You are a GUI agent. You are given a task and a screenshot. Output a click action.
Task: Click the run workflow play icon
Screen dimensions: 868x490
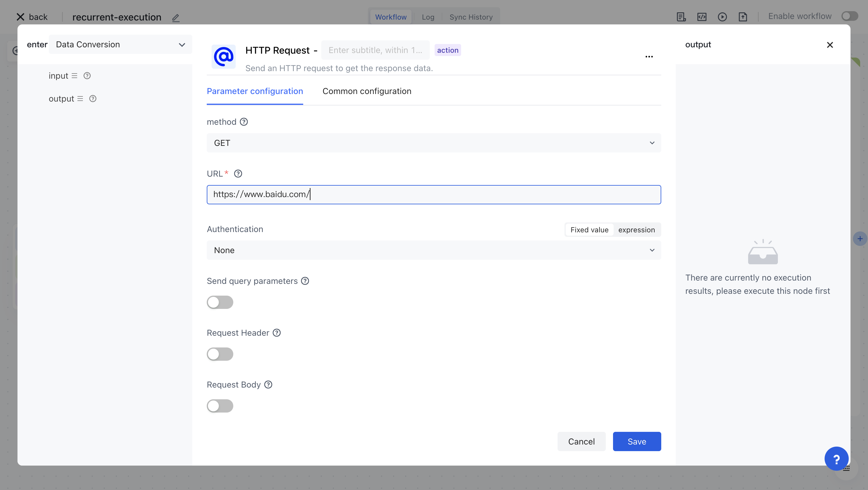[x=722, y=17]
